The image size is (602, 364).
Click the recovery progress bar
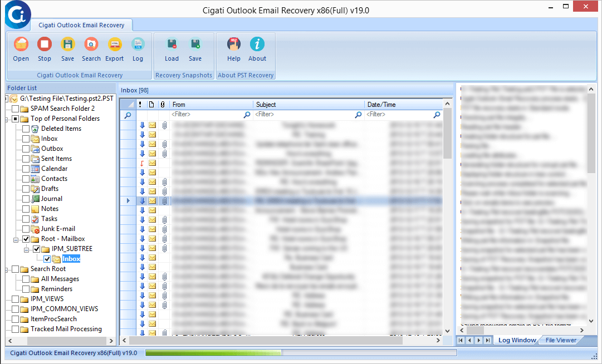pos(301,352)
